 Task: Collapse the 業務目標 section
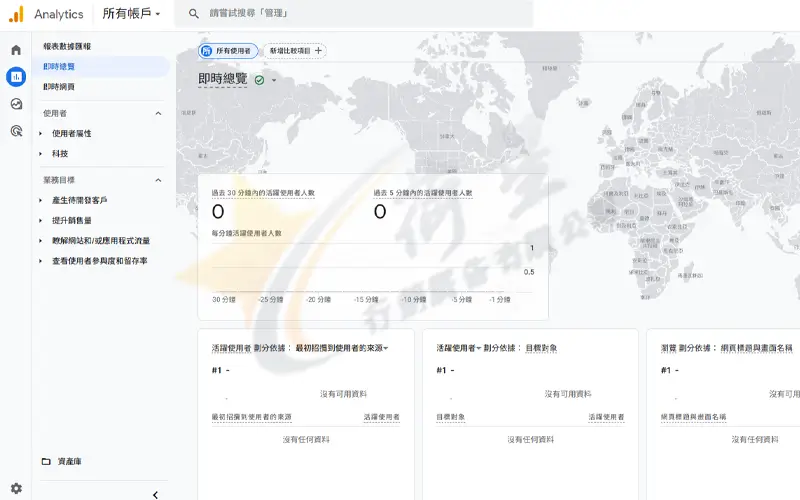click(158, 180)
